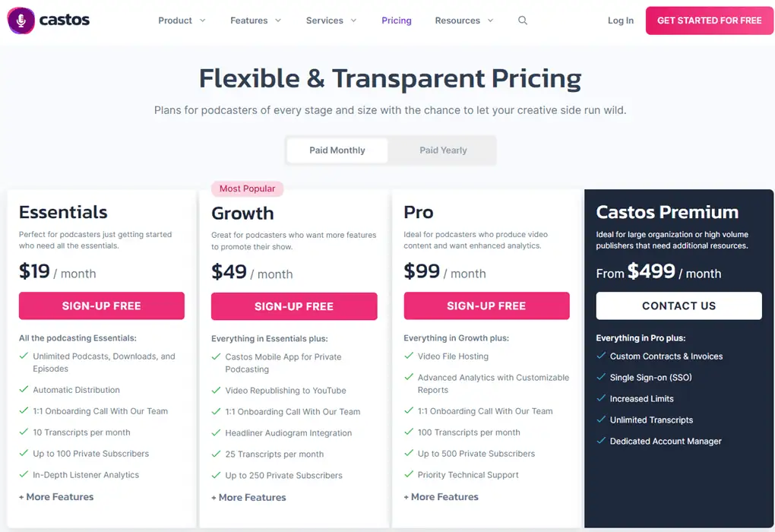775x532 pixels.
Task: Click checkmark beside Single Sign-on (SSO)
Action: [601, 377]
